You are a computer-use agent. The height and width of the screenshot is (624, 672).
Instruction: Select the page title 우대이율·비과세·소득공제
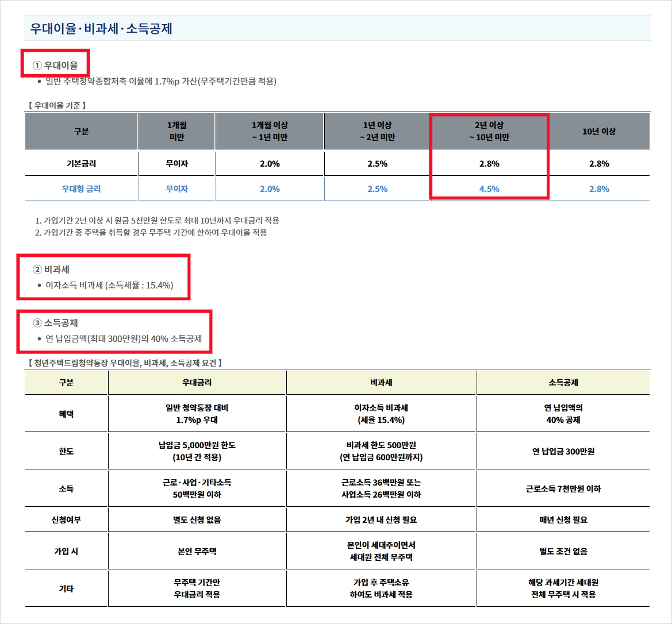point(103,26)
